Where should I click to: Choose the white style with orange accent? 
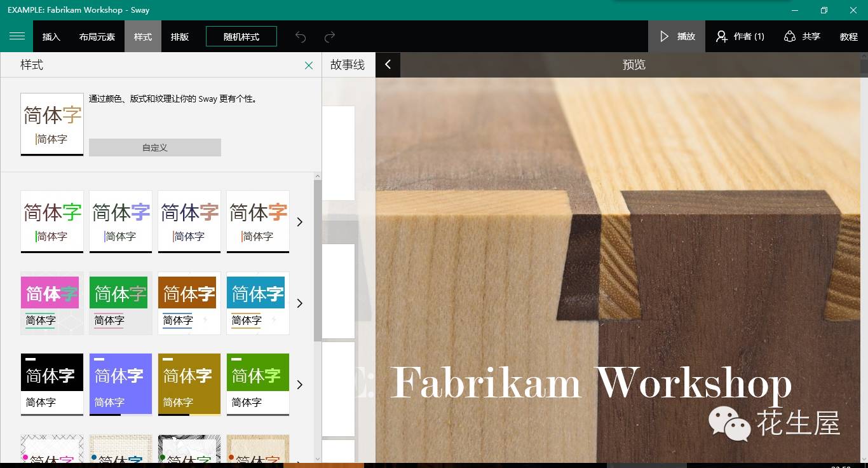[x=258, y=221]
